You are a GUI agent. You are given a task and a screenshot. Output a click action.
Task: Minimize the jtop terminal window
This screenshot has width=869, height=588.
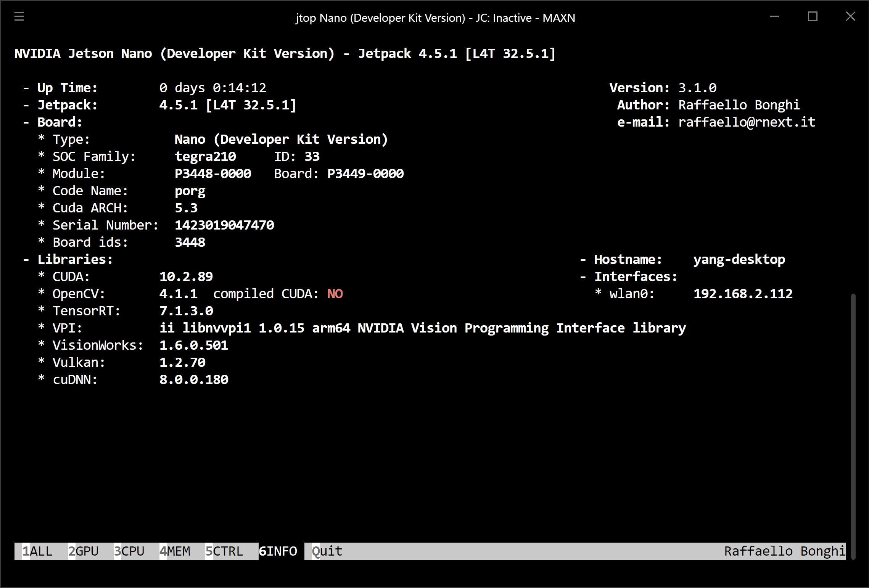(774, 16)
